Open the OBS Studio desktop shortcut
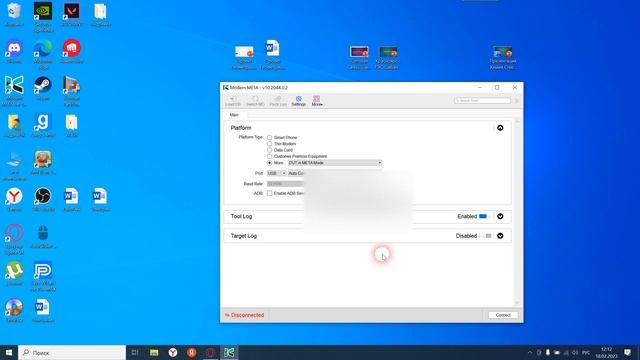 pos(43,200)
